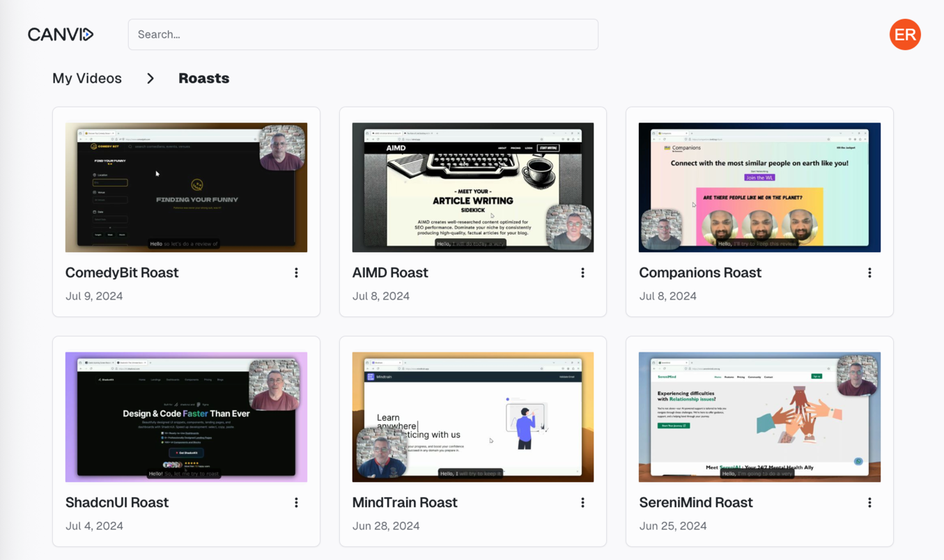The image size is (944, 560).
Task: Click the SereniMind Roast title
Action: (x=696, y=503)
